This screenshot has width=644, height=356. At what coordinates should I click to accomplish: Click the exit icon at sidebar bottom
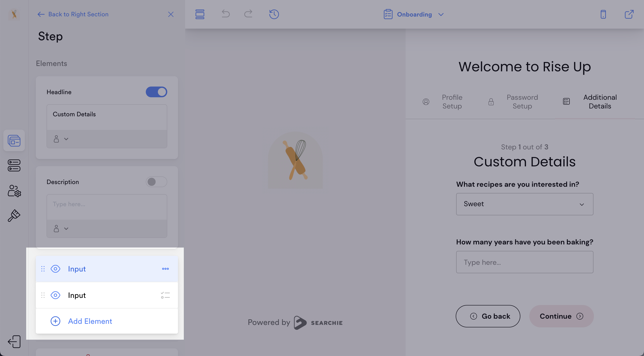pyautogui.click(x=14, y=341)
